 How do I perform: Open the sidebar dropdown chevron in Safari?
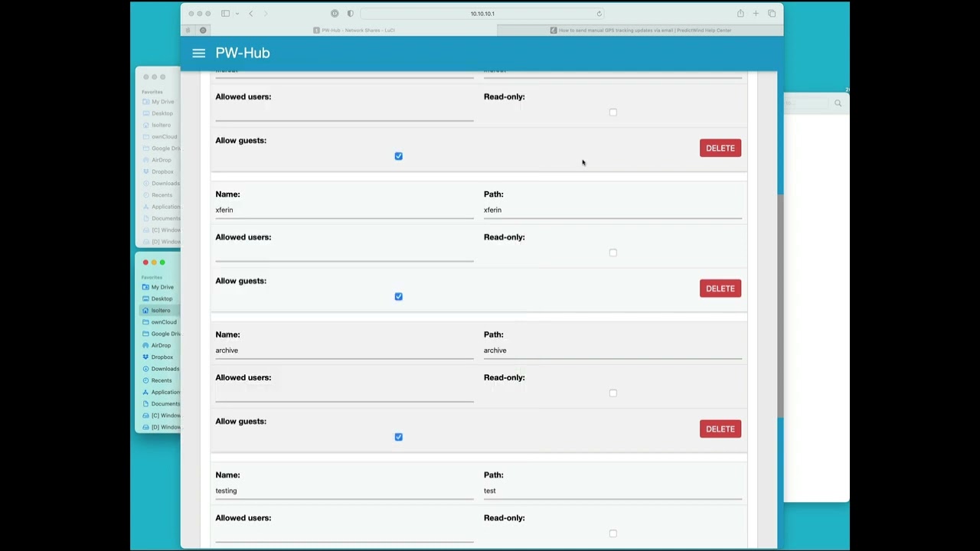(237, 13)
